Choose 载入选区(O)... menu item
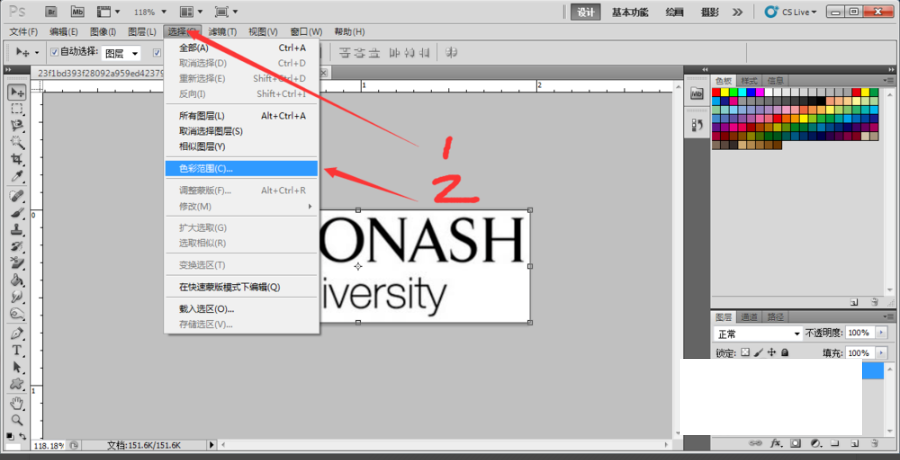 (x=242, y=309)
